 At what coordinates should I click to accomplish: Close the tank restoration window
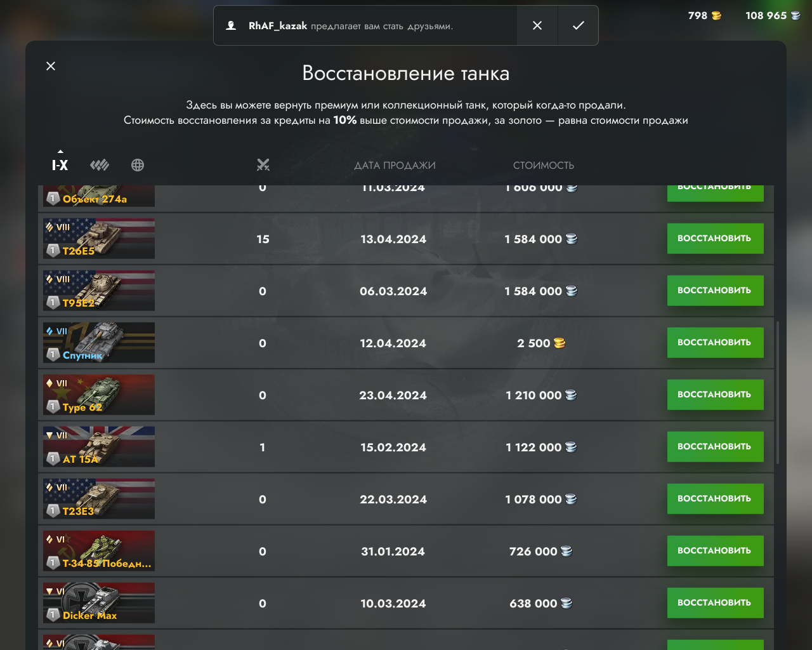(51, 66)
